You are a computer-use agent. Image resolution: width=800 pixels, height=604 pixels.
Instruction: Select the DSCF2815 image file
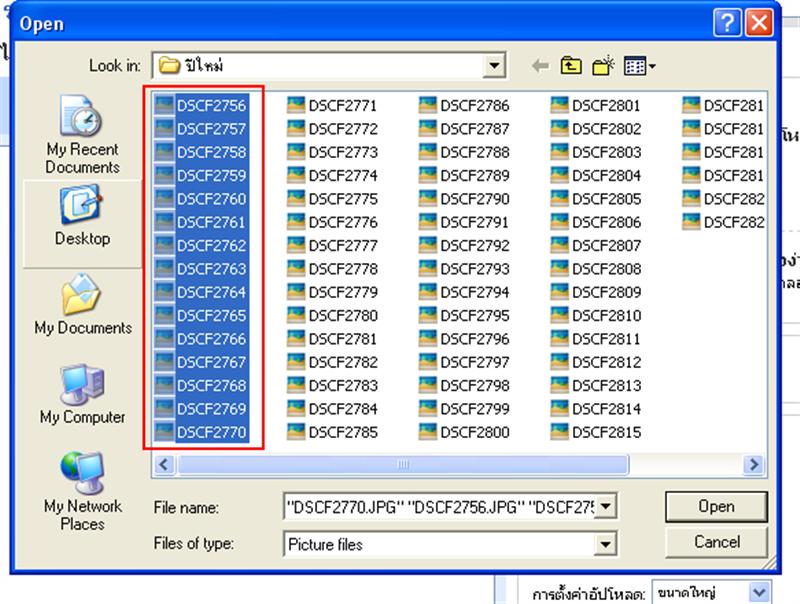point(596,433)
